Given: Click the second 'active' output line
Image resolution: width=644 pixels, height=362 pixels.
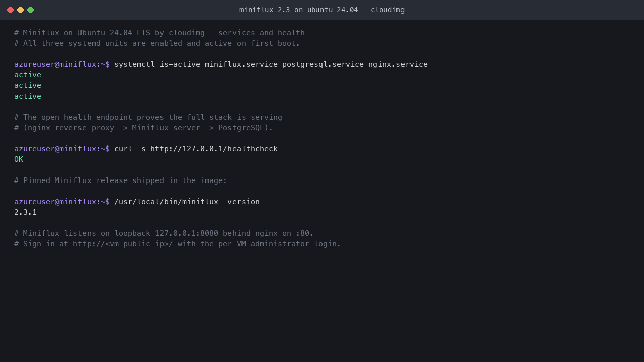Looking at the screenshot, I should click(x=28, y=85).
